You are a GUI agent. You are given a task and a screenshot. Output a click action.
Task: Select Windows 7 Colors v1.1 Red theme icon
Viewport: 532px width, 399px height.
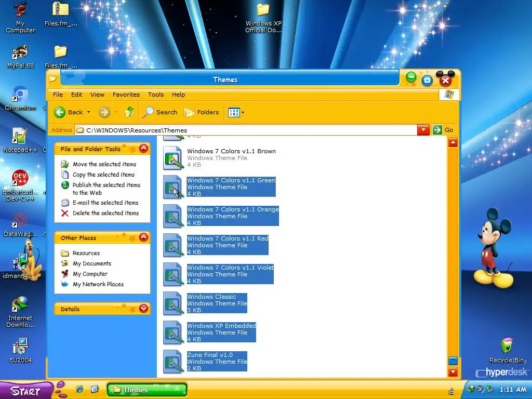tap(173, 245)
